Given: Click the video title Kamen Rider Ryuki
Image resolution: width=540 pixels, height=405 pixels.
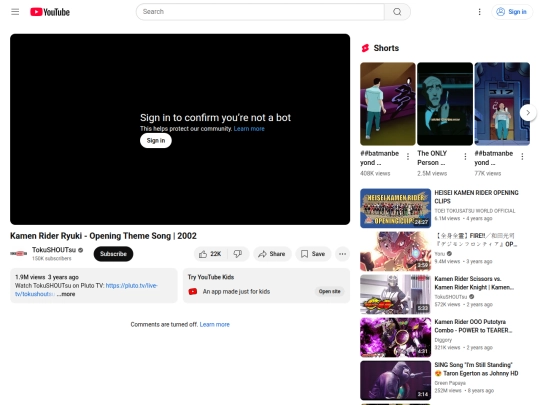Looking at the screenshot, I should tap(103, 236).
